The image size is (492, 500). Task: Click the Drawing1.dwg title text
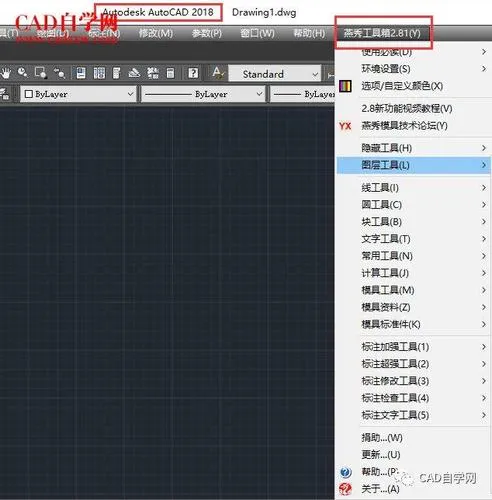264,13
